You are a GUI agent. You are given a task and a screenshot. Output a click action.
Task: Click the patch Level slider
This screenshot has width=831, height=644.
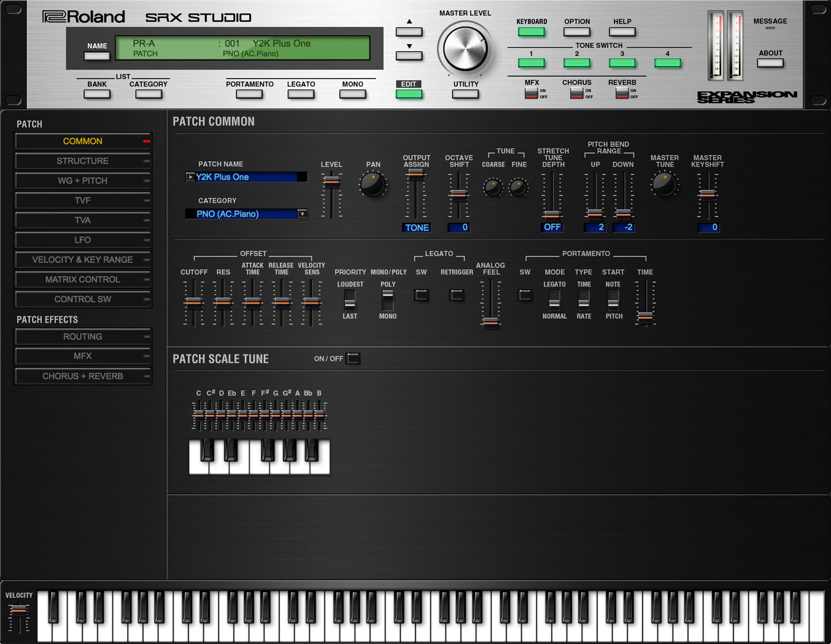331,182
